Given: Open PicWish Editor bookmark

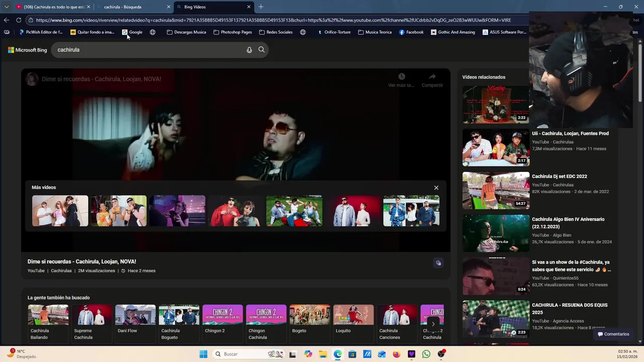Looking at the screenshot, I should (40, 32).
